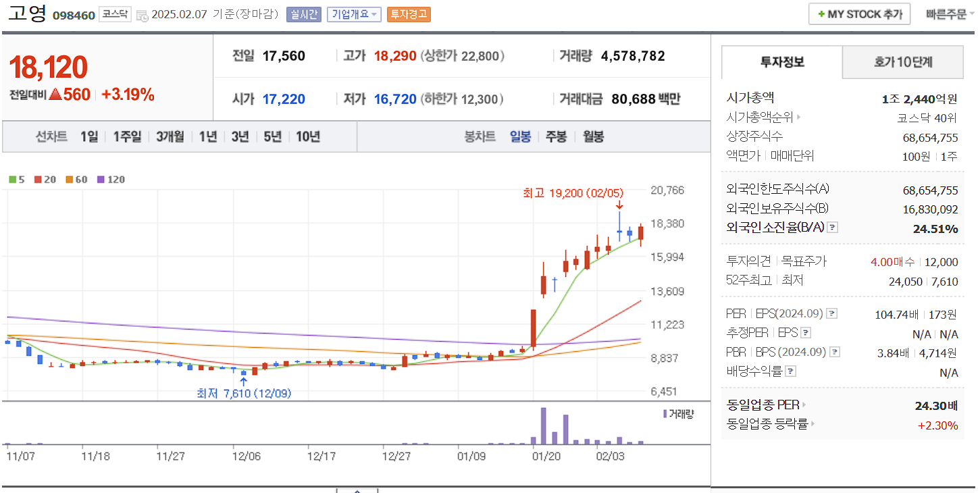
Task: Select the 투자정보 tab
Action: click(x=781, y=61)
